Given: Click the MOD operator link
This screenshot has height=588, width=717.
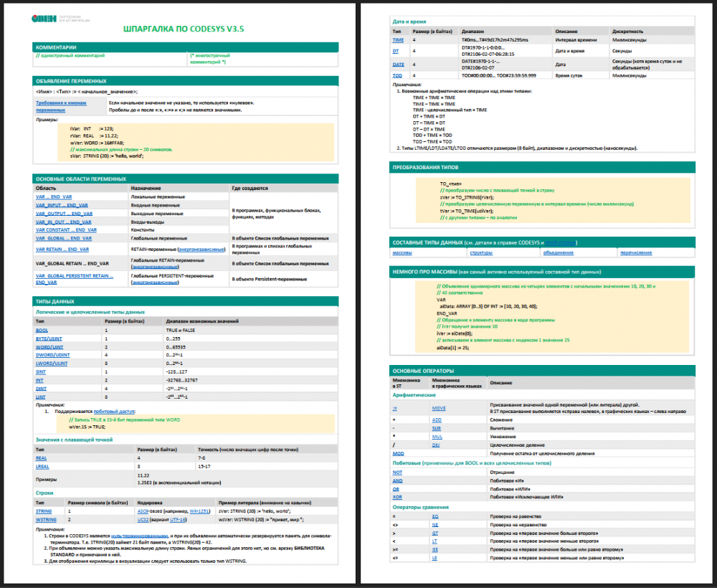Looking at the screenshot, I should tap(398, 453).
